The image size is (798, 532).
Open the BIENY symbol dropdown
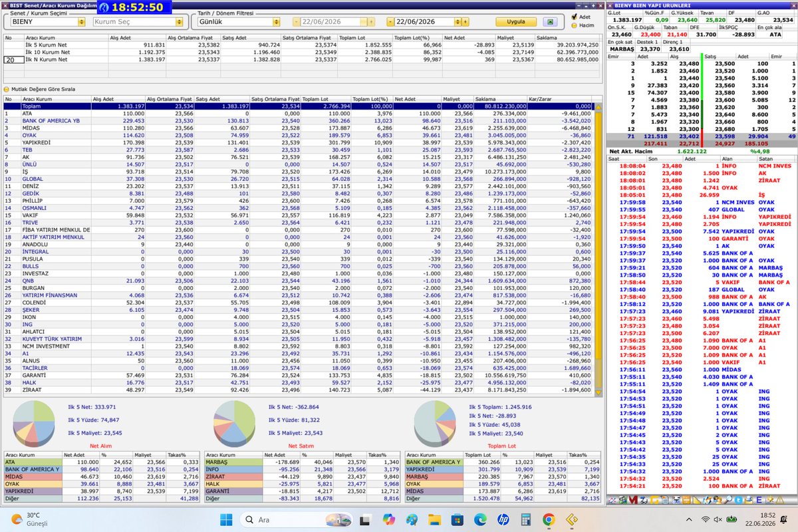point(82,22)
